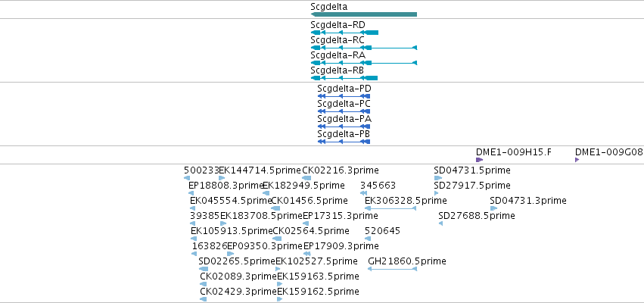
Task: Select the EK306328.5prime EST feature line
Action: click(391, 208)
